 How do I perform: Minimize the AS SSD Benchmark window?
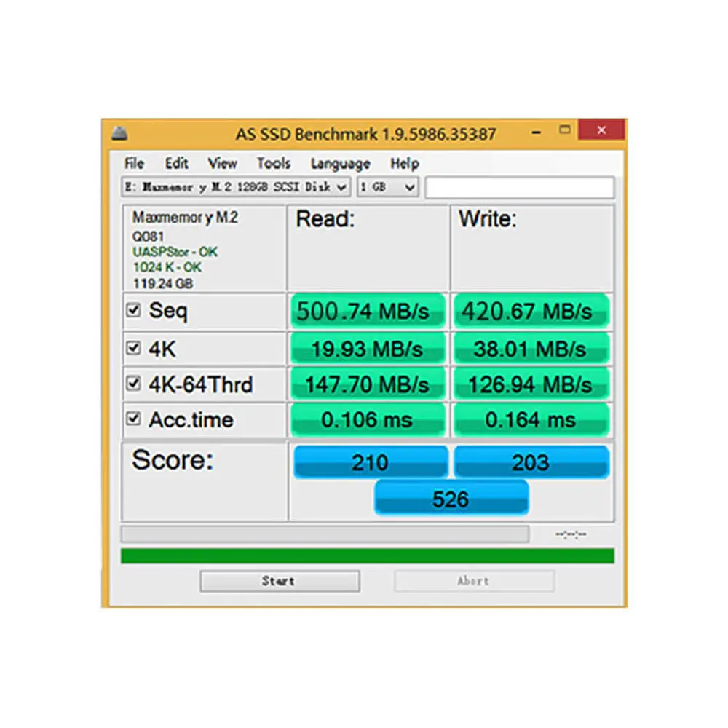(537, 132)
